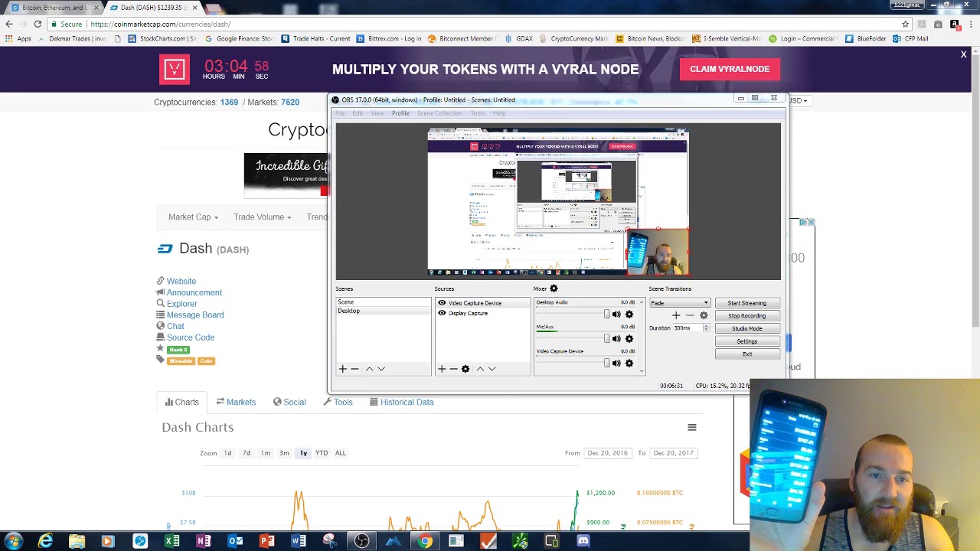The width and height of the screenshot is (980, 551).
Task: Switch to Markets tab
Action: [236, 403]
